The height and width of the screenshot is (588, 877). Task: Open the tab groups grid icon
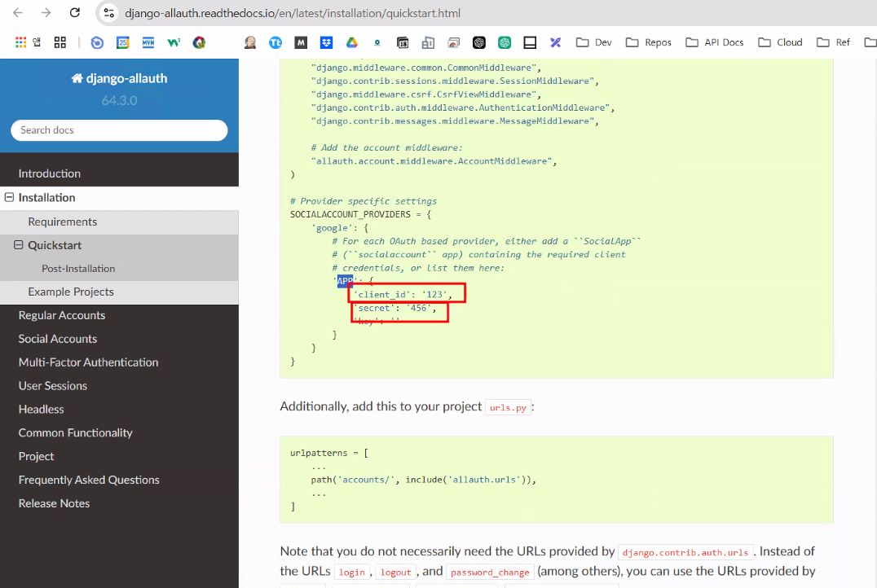(59, 42)
